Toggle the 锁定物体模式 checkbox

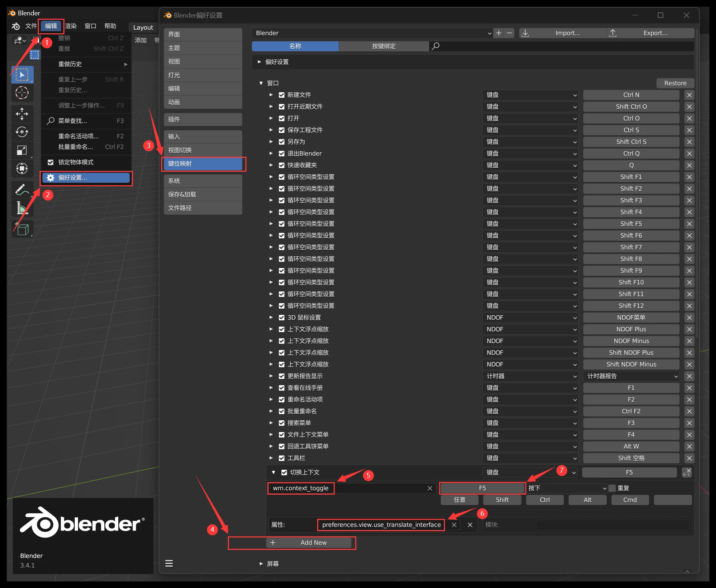click(51, 162)
